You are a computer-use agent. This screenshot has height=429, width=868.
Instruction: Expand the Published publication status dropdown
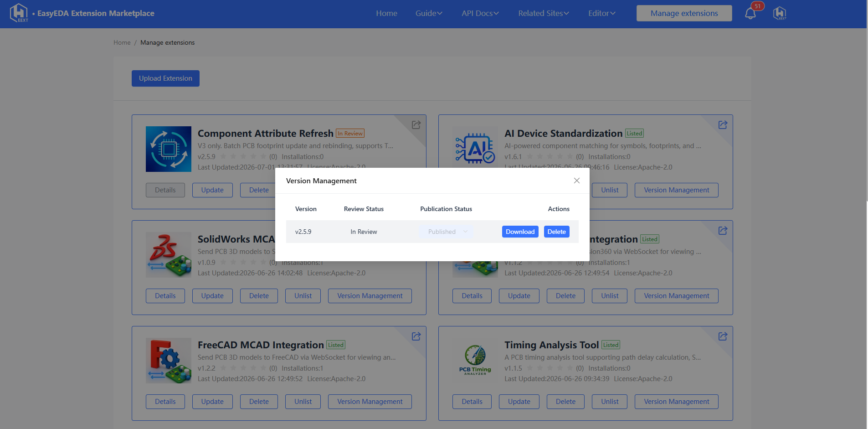pos(447,232)
